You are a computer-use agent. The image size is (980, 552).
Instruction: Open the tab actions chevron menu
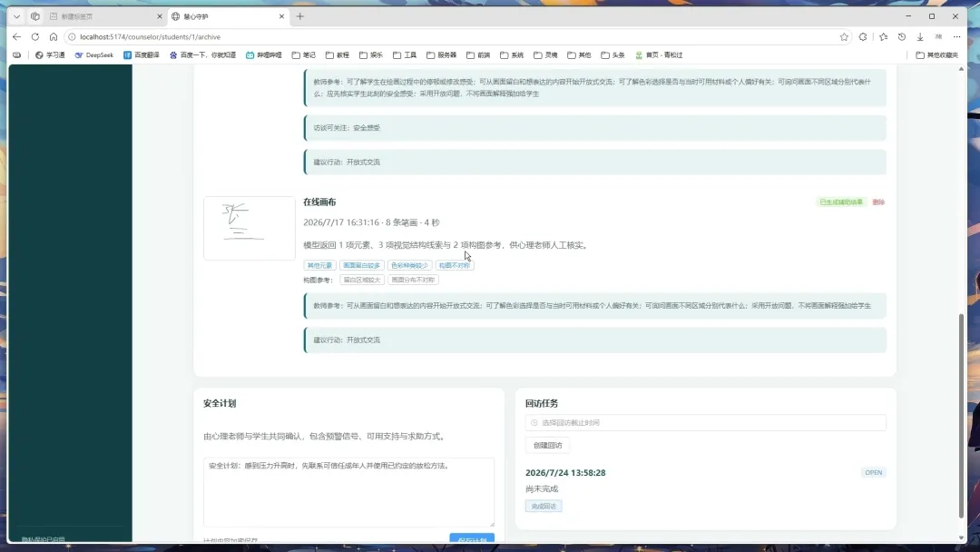(x=17, y=16)
